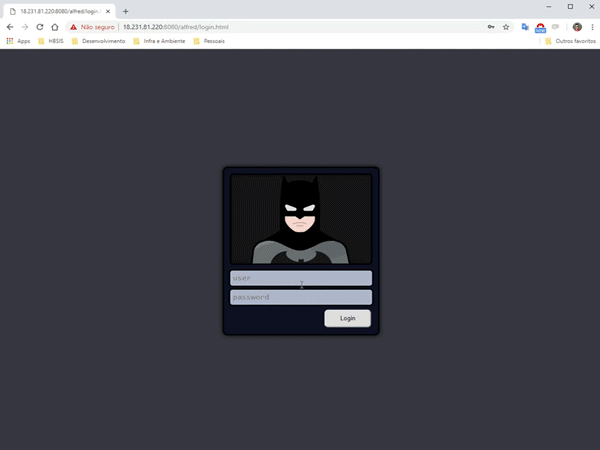Open saved passwords key icon
The height and width of the screenshot is (450, 600).
pos(491,27)
